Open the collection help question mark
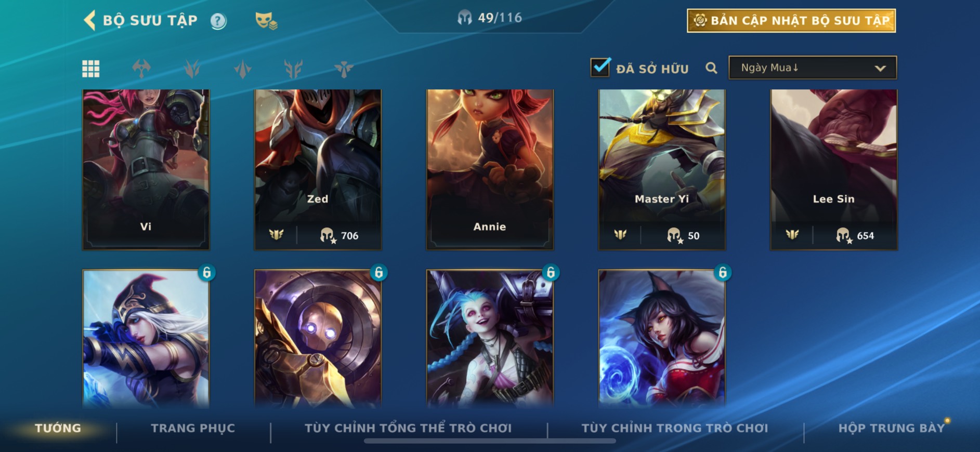This screenshot has height=452, width=980. point(218,21)
